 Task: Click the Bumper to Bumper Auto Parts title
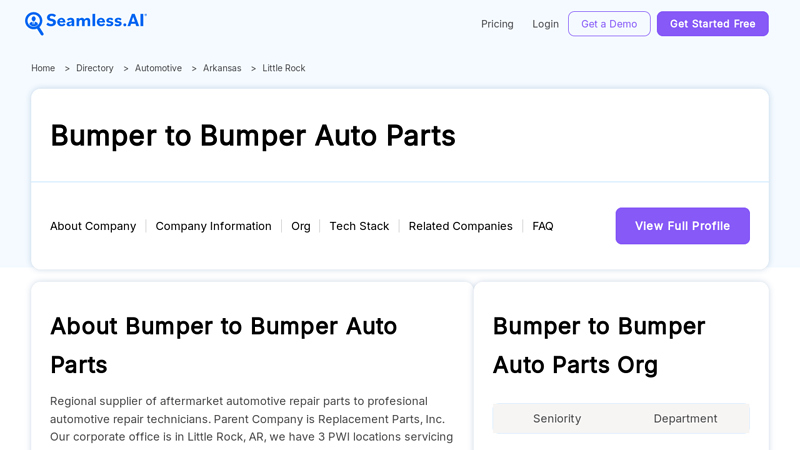[x=253, y=136]
